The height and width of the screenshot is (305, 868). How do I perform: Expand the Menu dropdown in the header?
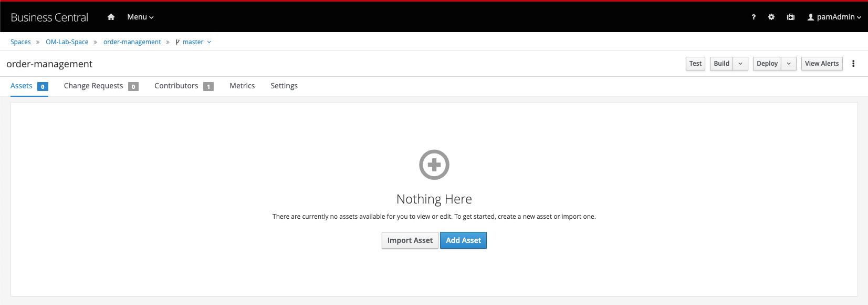140,17
